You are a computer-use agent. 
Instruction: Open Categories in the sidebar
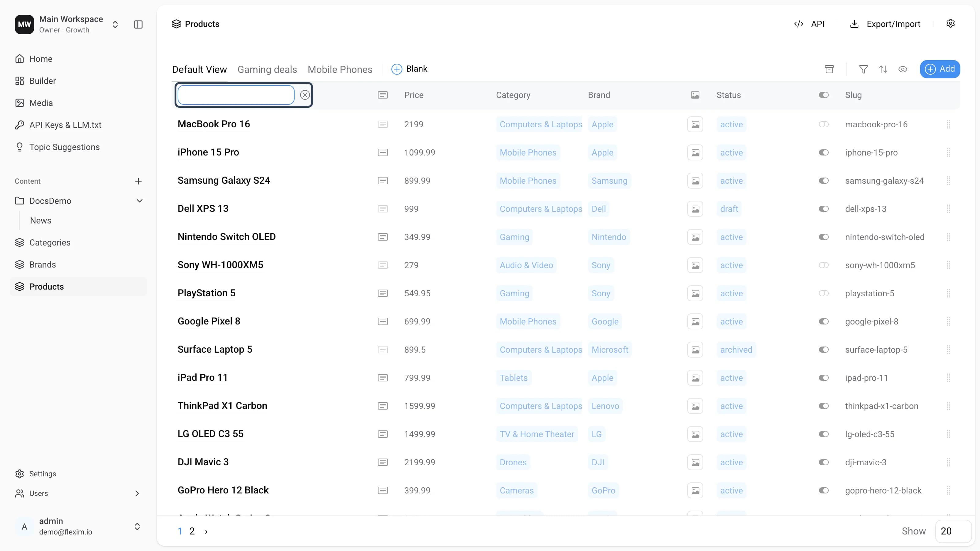coord(78,243)
